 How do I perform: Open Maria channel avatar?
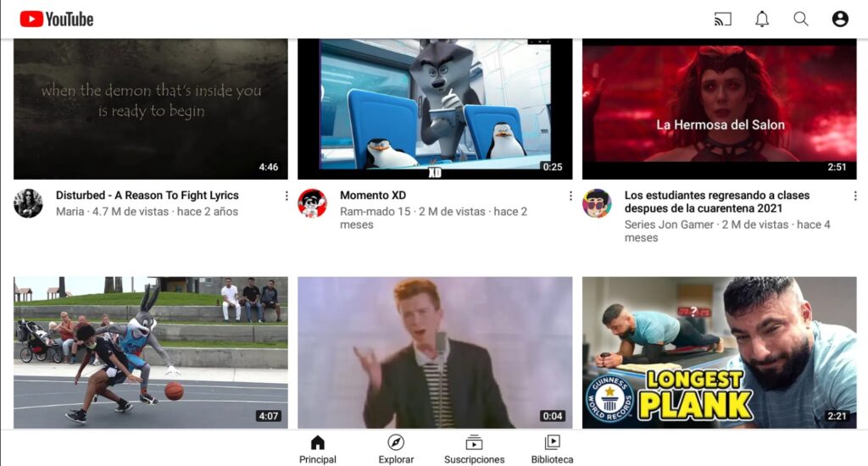click(x=28, y=203)
